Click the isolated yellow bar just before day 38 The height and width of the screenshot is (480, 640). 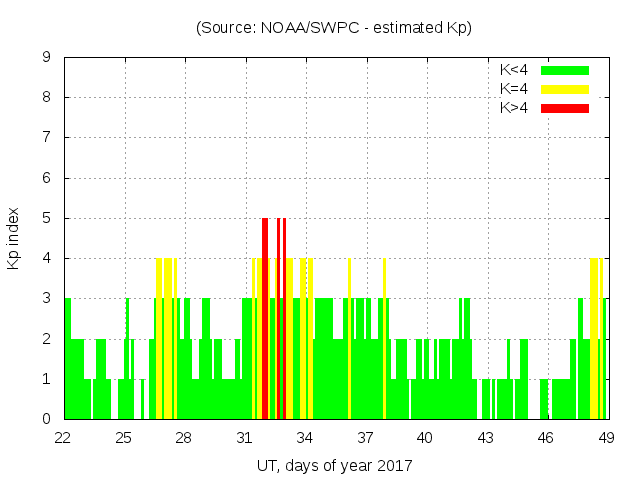(384, 340)
